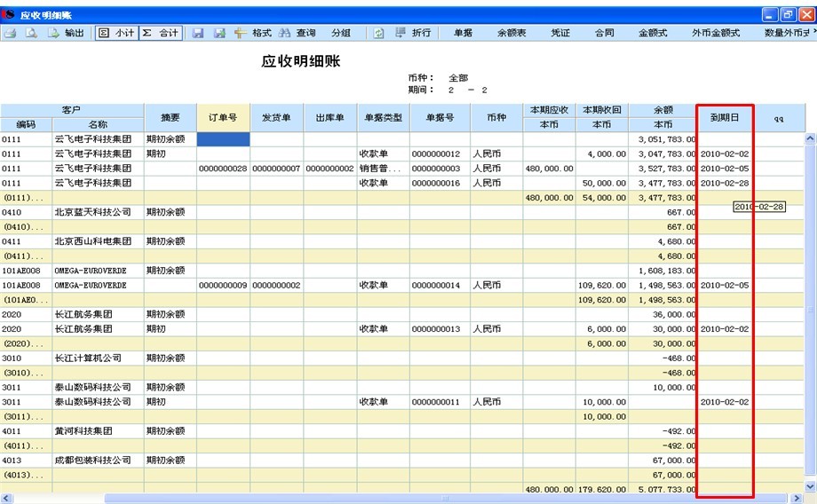The height and width of the screenshot is (504, 817).
Task: Click cell 0000000002 in 出库单 column
Action: pyautogui.click(x=329, y=169)
